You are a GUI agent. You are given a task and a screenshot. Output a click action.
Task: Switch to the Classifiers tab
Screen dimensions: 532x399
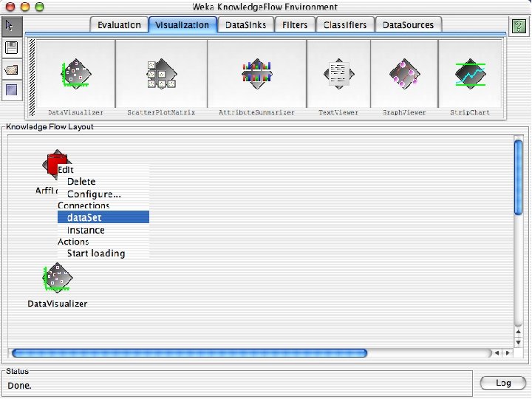pyautogui.click(x=345, y=25)
